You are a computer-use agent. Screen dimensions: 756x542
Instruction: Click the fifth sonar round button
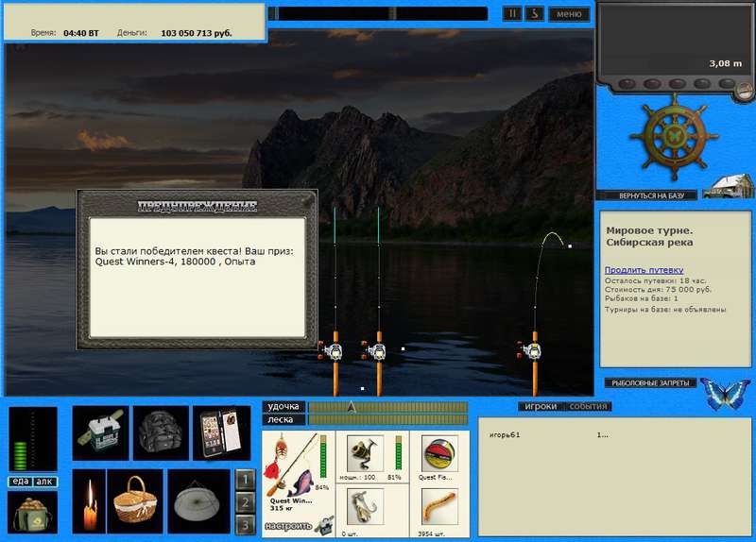click(x=726, y=84)
